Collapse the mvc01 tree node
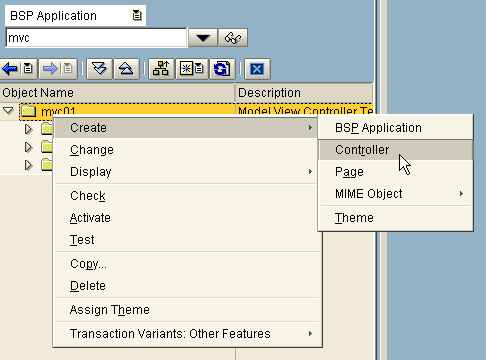 [x=8, y=110]
